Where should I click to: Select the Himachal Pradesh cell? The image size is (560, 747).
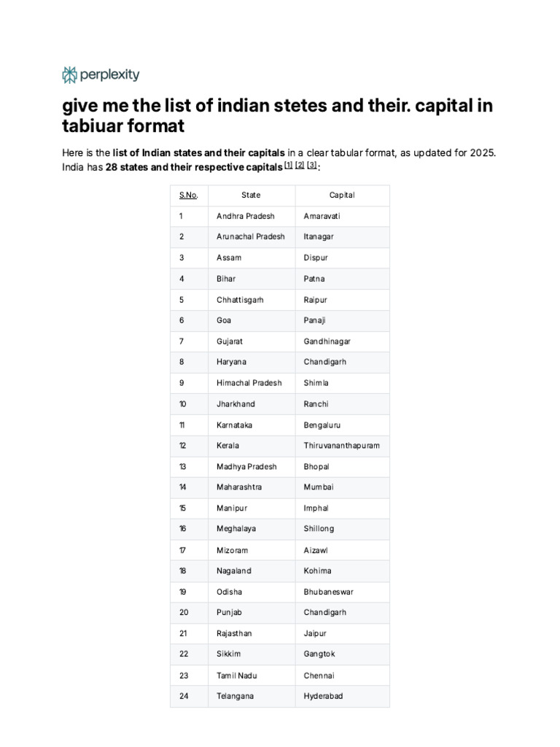252,383
